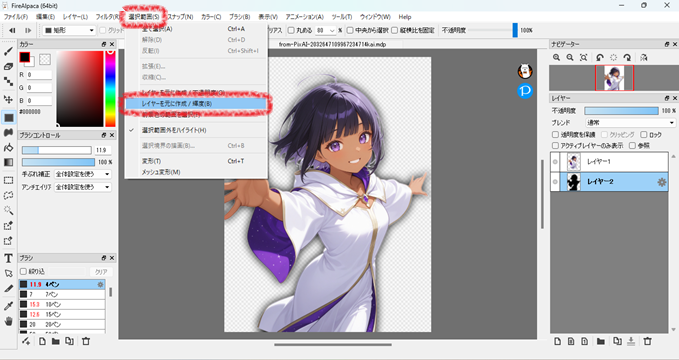Image resolution: width=679 pixels, height=360 pixels.
Task: Choose メッシュ変形(M) from the menu
Action: 196,172
